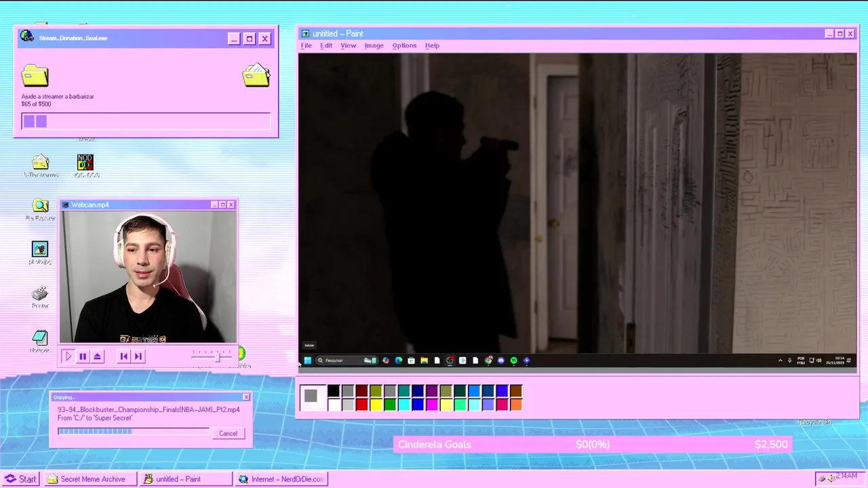This screenshot has width=868, height=488.
Task: Pick the magenta swatch in Paint palette
Action: pyautogui.click(x=432, y=405)
